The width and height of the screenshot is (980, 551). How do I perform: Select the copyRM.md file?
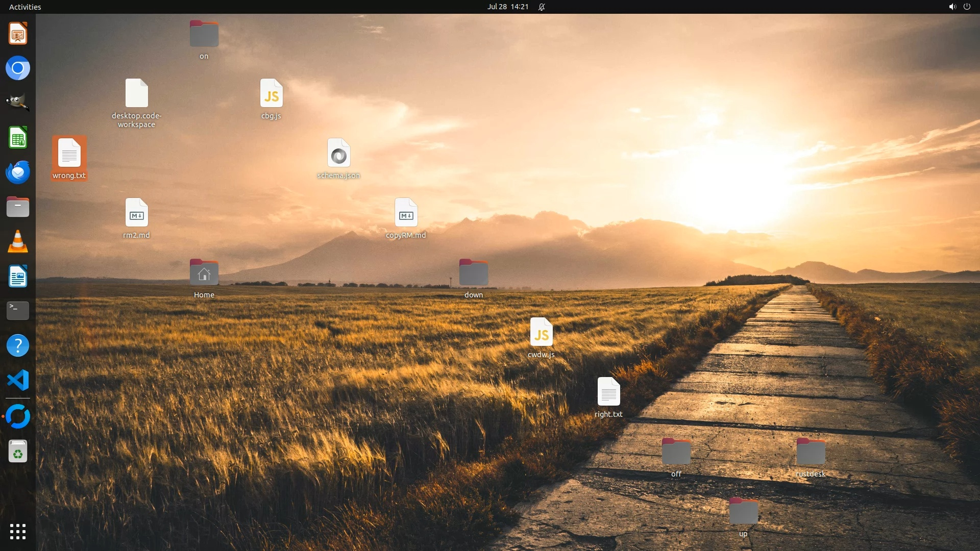(x=406, y=213)
